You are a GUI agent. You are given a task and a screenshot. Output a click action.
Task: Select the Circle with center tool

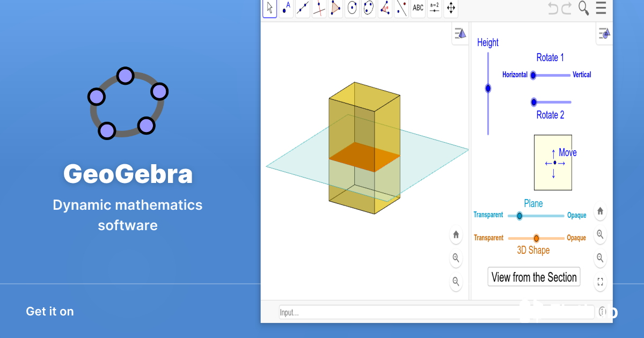click(352, 8)
